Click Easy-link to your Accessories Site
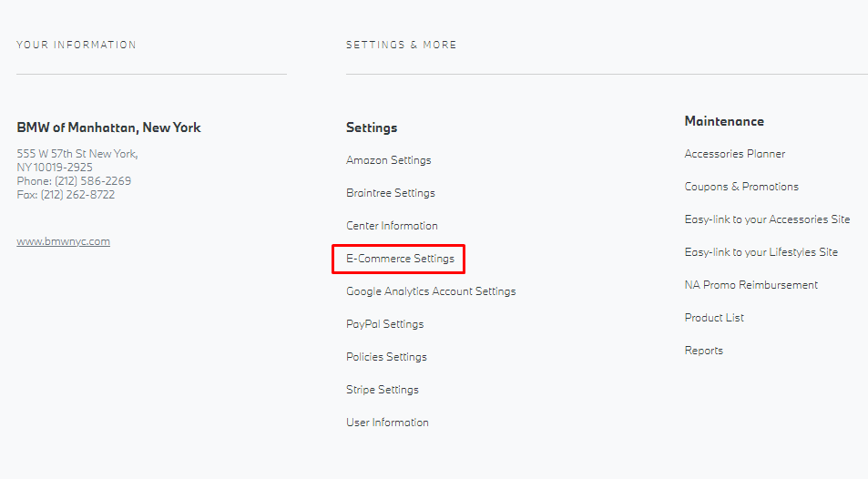Screen dimensions: 868x479 pyautogui.click(x=767, y=219)
